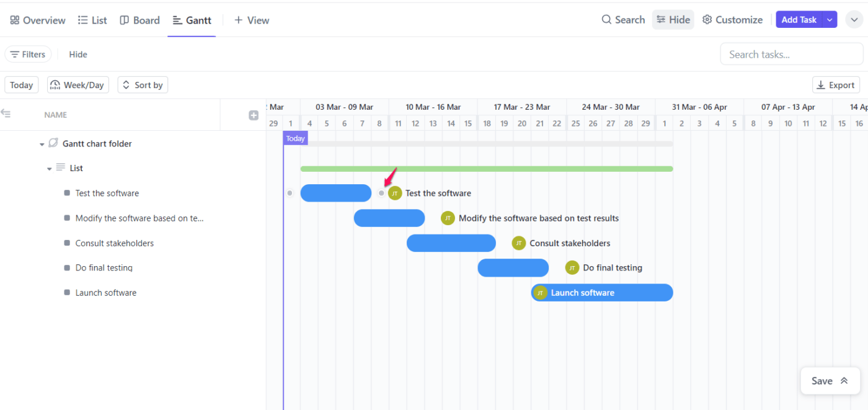The image size is (868, 410).
Task: Click status square for Do final testing
Action: pyautogui.click(x=67, y=267)
